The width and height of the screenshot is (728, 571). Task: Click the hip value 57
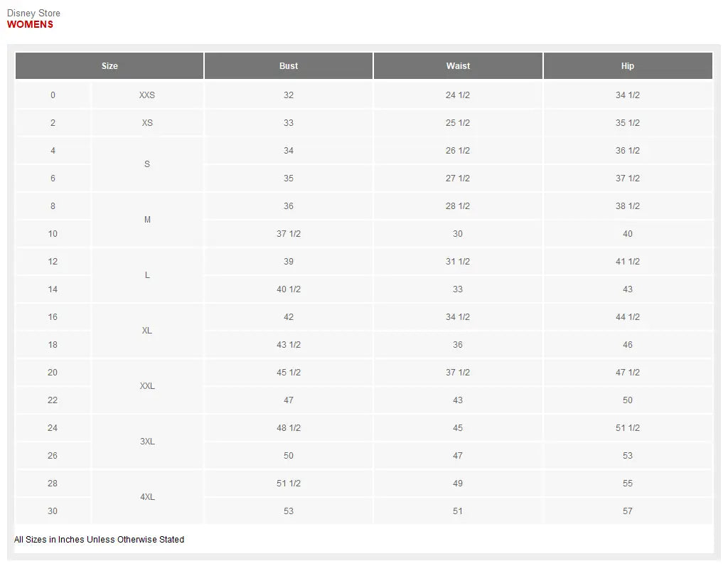[x=628, y=511]
